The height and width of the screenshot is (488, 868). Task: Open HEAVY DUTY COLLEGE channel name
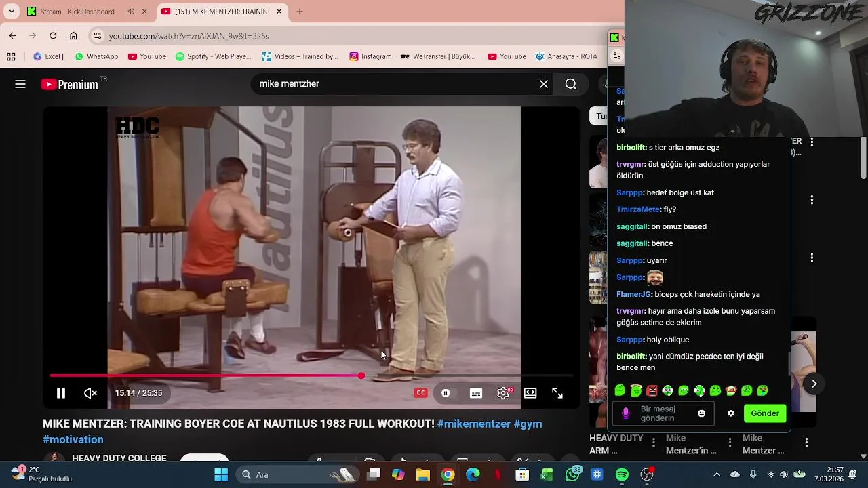point(119,458)
